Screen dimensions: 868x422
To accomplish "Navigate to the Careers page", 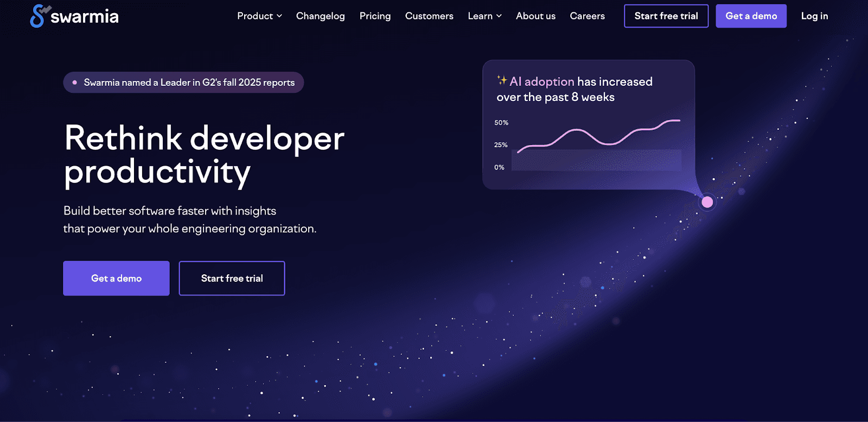I will 587,16.
